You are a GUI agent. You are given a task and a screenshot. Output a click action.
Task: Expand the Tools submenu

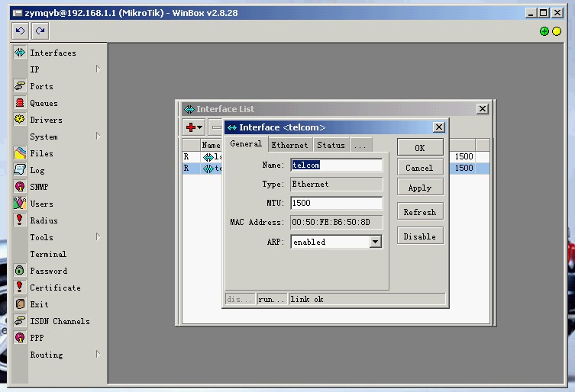[98, 236]
